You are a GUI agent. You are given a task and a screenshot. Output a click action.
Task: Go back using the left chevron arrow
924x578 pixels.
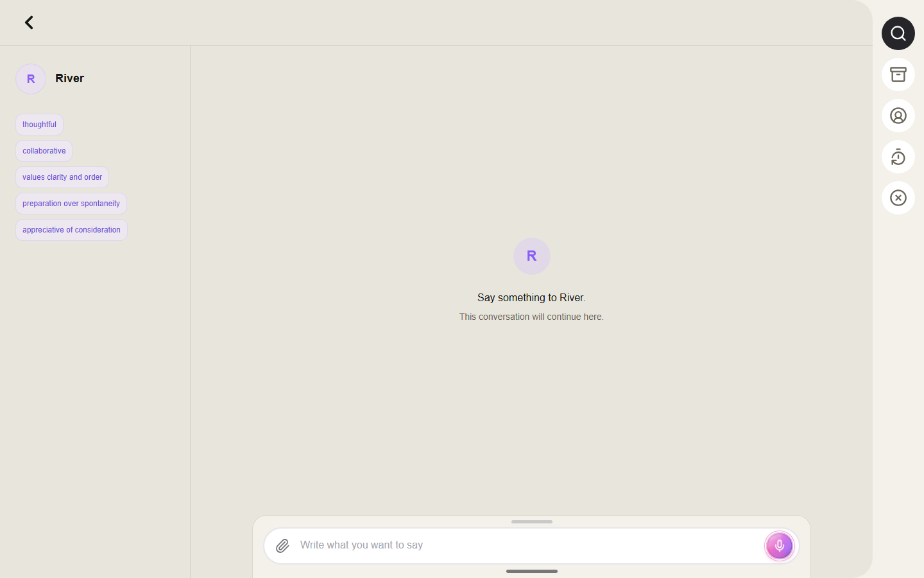click(x=29, y=22)
